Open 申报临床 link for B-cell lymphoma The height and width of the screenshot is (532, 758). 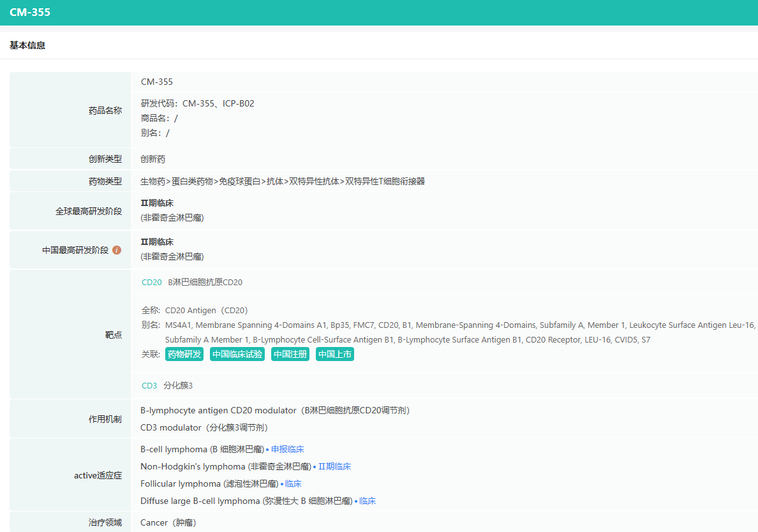pos(287,449)
